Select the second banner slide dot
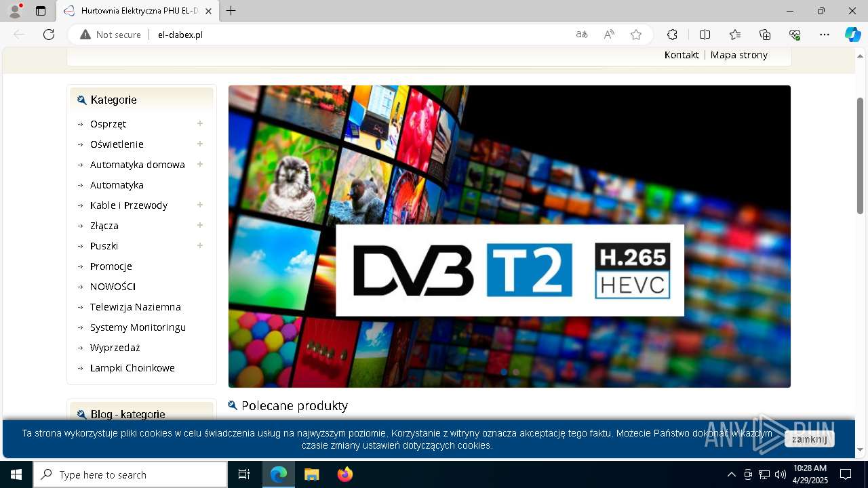 (x=516, y=372)
